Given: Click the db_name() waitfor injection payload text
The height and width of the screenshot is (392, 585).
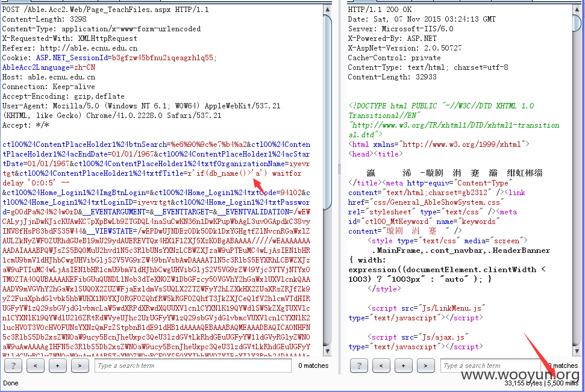Looking at the screenshot, I should (x=245, y=173).
